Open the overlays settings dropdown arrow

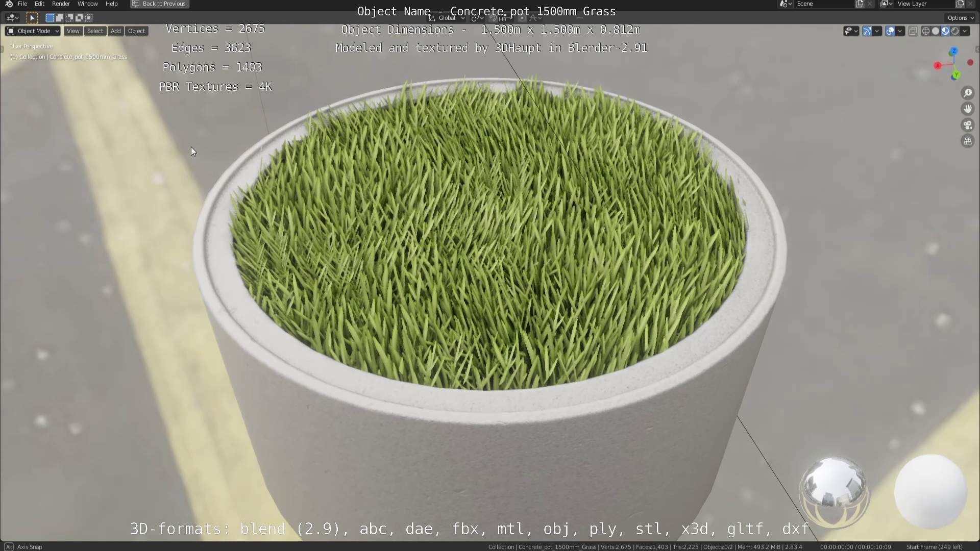900,31
